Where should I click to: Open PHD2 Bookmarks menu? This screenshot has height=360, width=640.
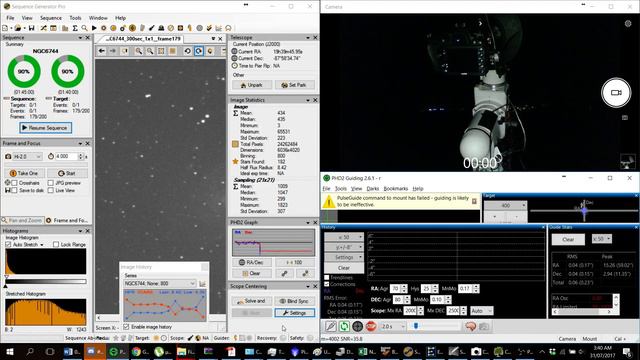(x=396, y=189)
